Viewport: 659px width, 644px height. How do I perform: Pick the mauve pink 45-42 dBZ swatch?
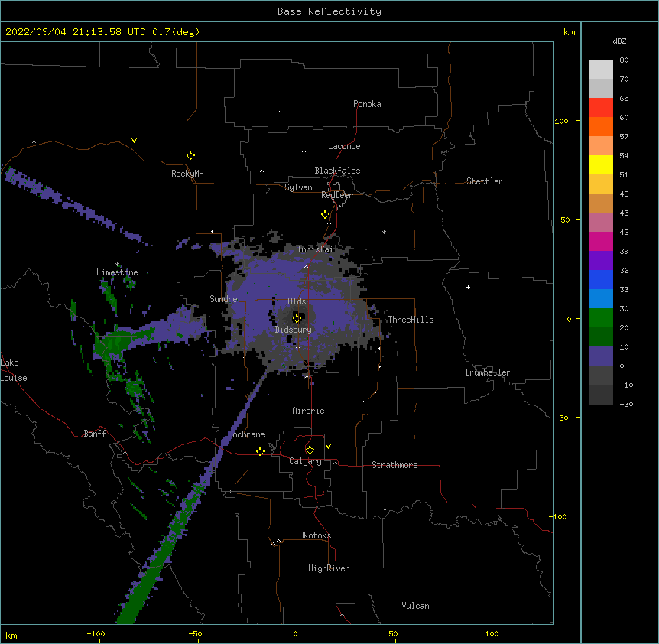[601, 222]
